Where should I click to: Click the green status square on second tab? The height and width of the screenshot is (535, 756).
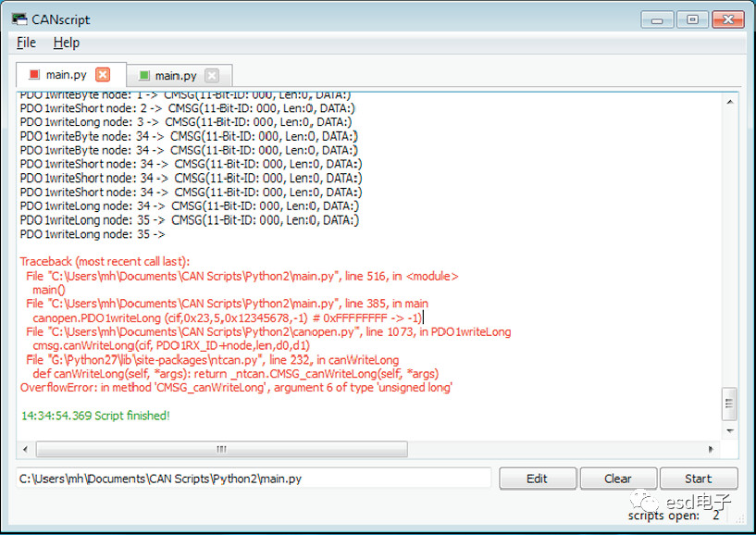coord(143,76)
